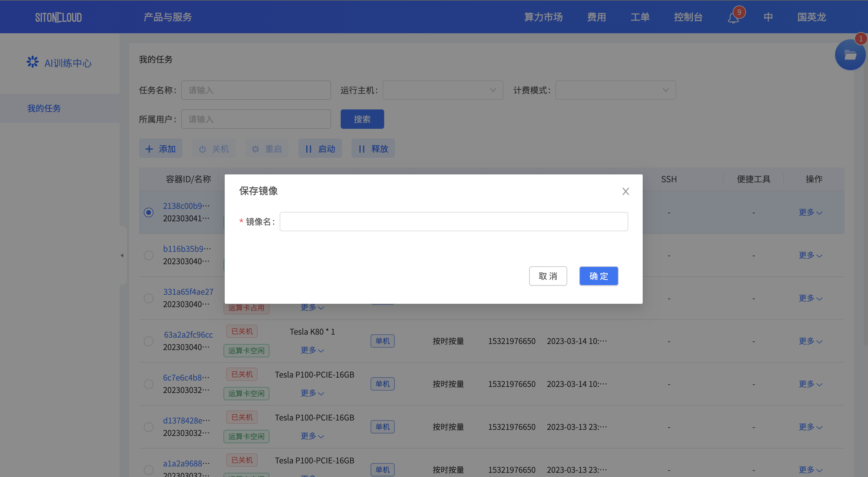Select radio for container a1a2a9688
This screenshot has height=477, width=868.
point(148,469)
